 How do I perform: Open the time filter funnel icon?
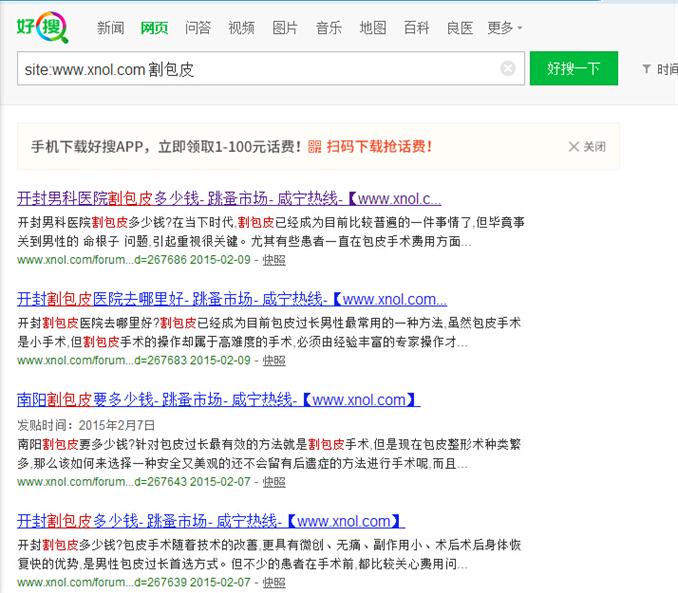click(x=646, y=69)
